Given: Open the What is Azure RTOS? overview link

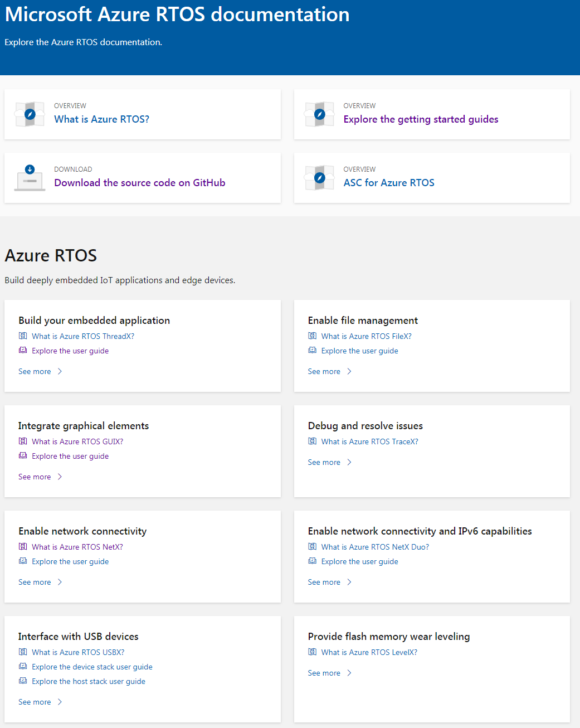Looking at the screenshot, I should tap(101, 119).
